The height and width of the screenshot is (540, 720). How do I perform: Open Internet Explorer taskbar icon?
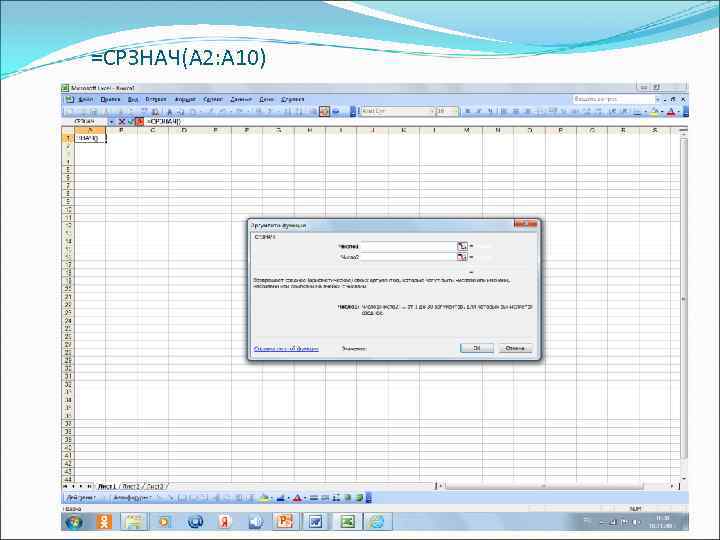click(377, 522)
